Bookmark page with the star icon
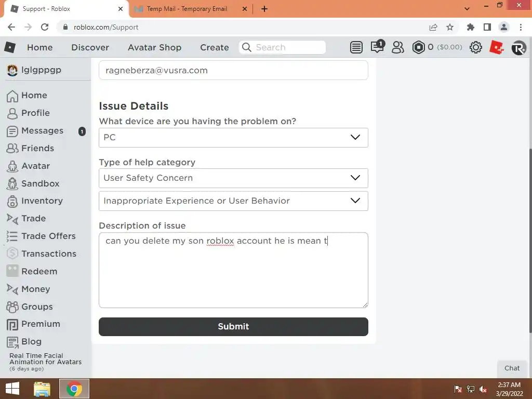The image size is (532, 399). tap(450, 27)
